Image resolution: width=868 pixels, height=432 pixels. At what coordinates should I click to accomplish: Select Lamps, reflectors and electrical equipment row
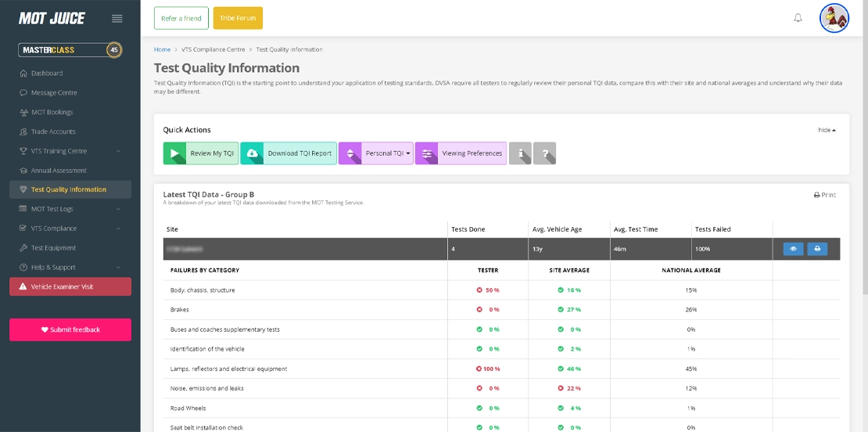pos(228,369)
